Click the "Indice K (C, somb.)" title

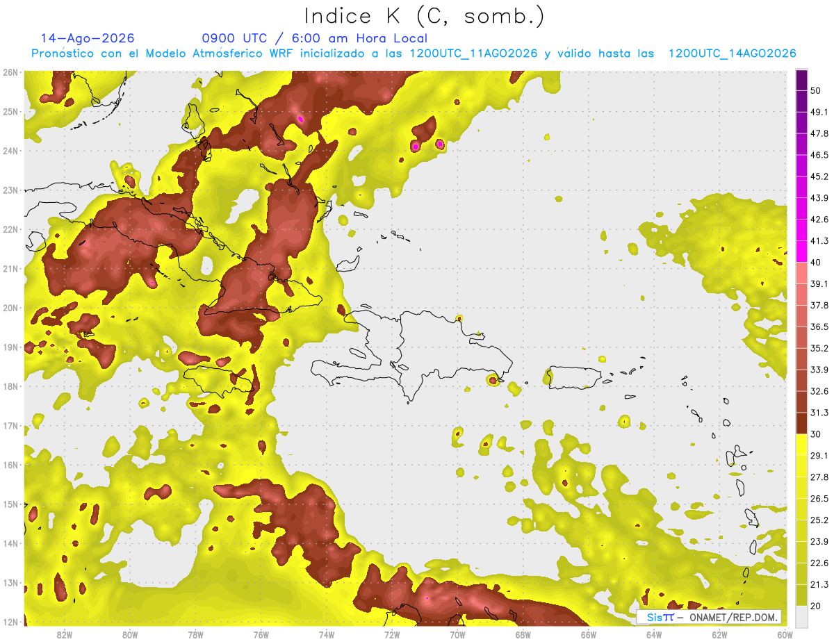(x=425, y=16)
